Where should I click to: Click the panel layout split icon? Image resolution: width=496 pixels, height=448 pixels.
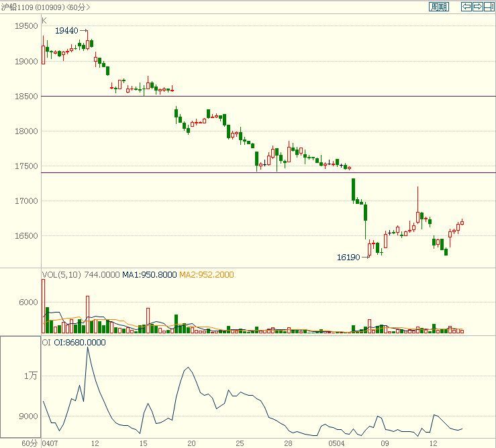point(489,7)
